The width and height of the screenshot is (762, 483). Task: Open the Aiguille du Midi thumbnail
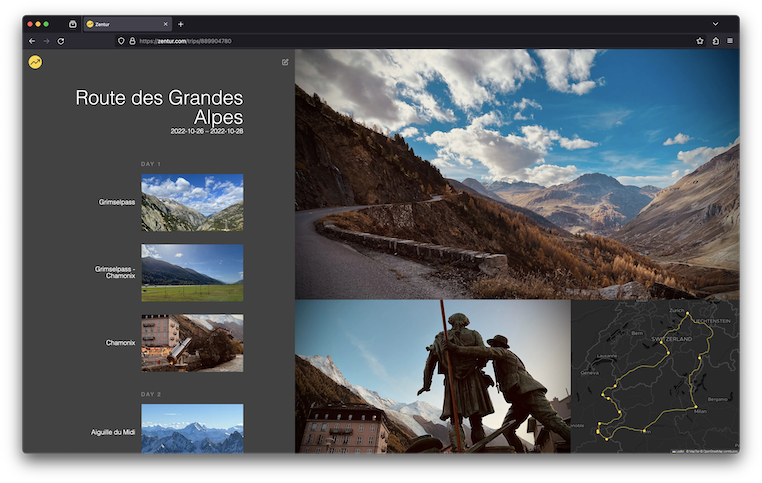click(x=192, y=428)
